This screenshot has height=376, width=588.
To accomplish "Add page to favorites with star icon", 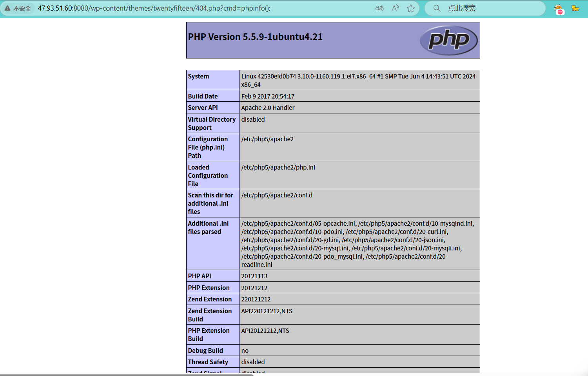I will pyautogui.click(x=410, y=8).
